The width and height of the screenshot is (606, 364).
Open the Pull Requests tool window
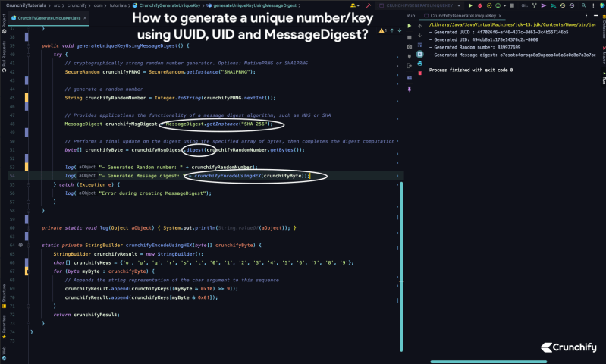click(x=4, y=57)
